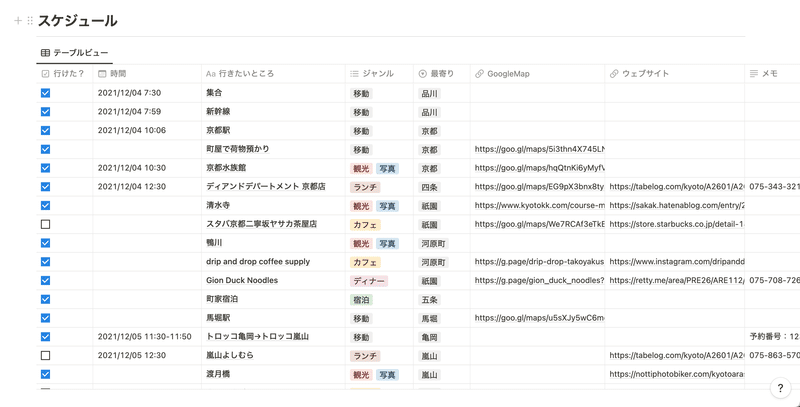Viewport: 800px width, 407px height.
Task: Click the トロッコ亀岡→トロッコ嵐山 entry name
Action: (x=257, y=337)
